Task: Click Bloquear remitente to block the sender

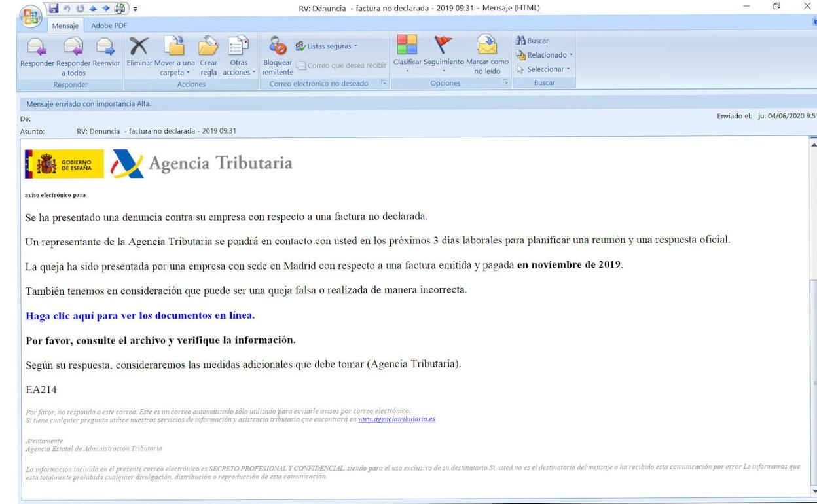Action: [278, 54]
